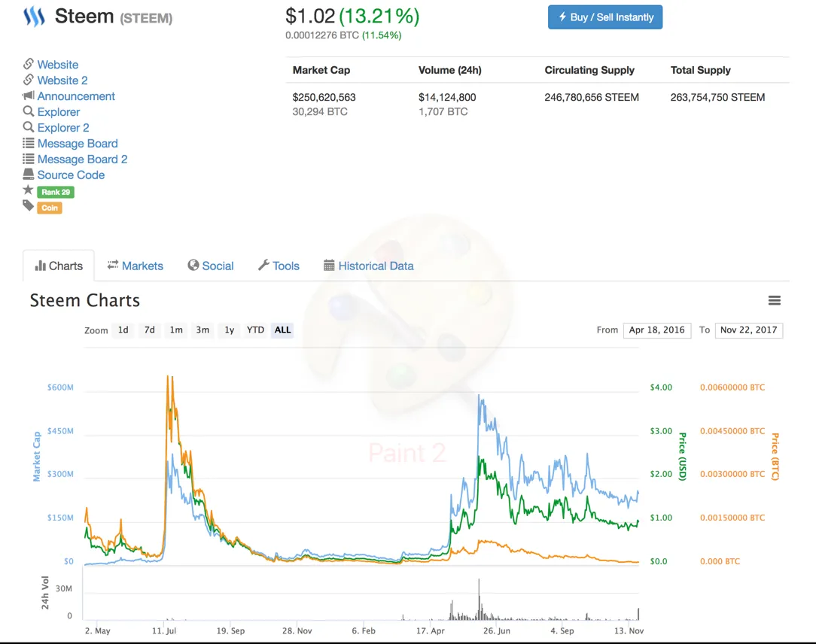Click the laptop icon beside Source Code
816x644 pixels.
(28, 175)
